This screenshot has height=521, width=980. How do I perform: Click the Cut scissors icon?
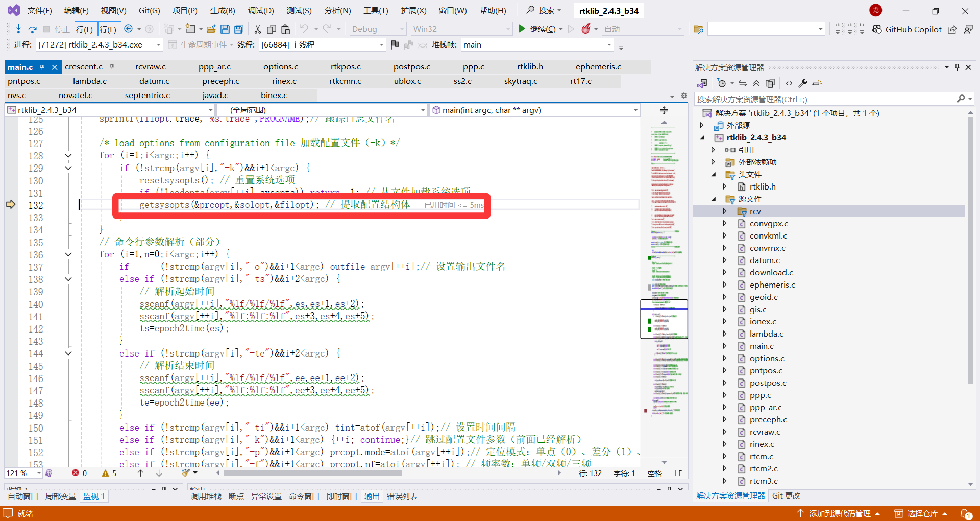[x=258, y=29]
